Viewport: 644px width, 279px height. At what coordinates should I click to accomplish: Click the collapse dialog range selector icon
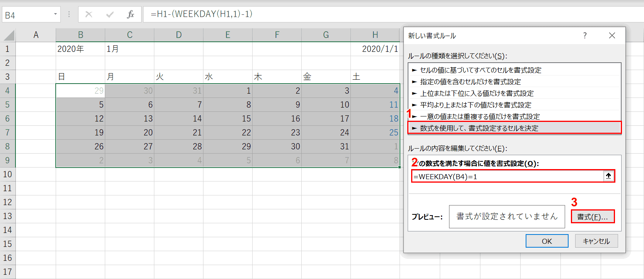point(608,176)
